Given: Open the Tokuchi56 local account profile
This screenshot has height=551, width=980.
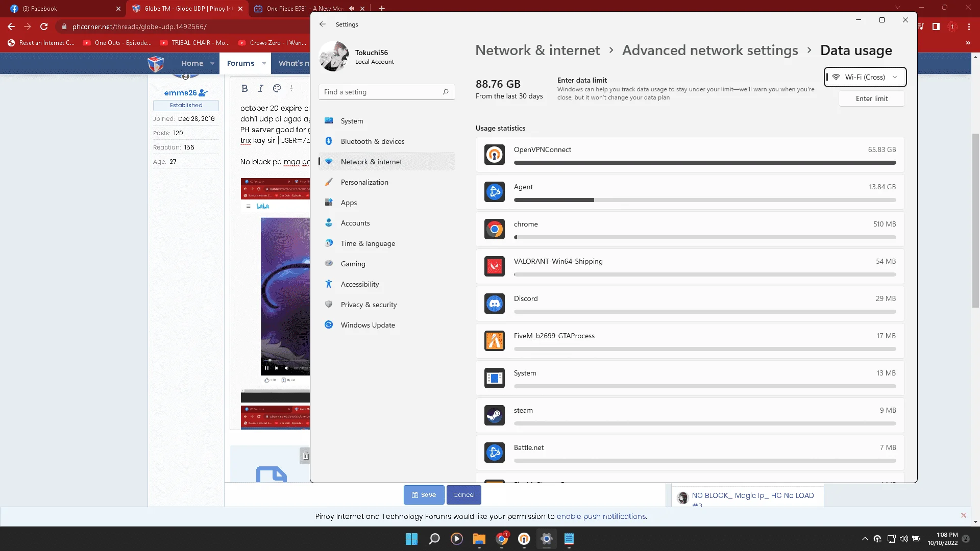Looking at the screenshot, I should 357,57.
